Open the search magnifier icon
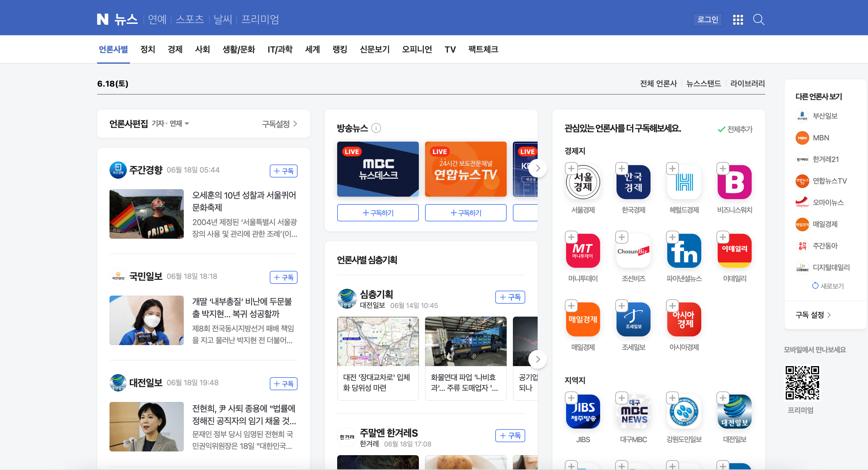 point(758,19)
